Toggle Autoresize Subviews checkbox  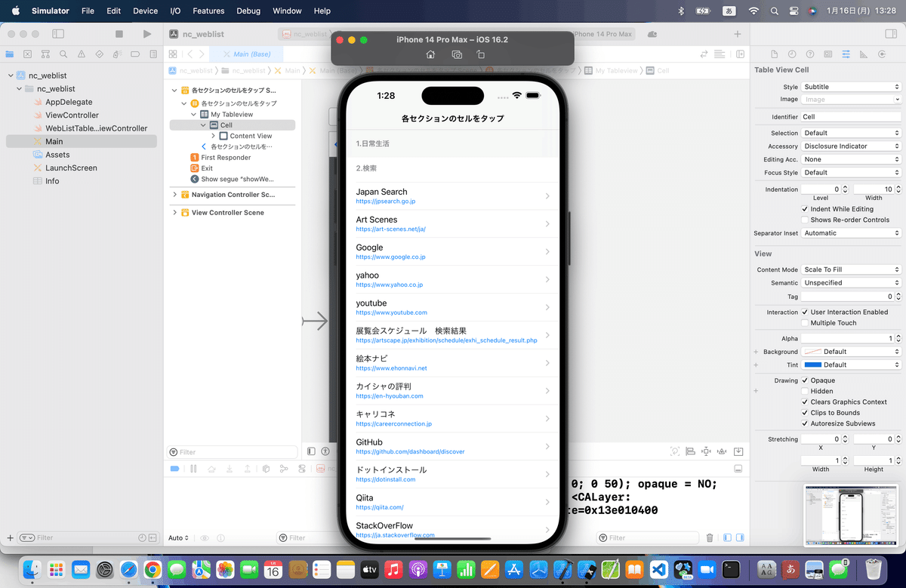pyautogui.click(x=805, y=423)
